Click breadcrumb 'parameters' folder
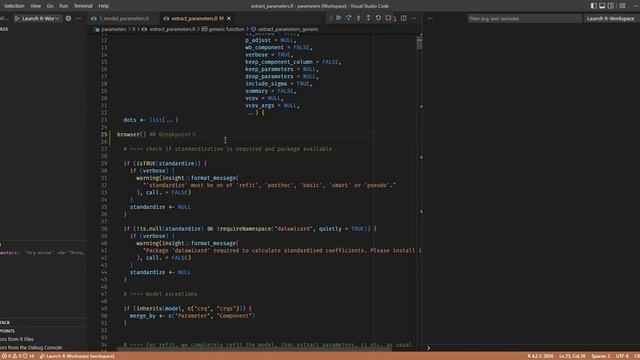640x360 pixels. click(113, 29)
